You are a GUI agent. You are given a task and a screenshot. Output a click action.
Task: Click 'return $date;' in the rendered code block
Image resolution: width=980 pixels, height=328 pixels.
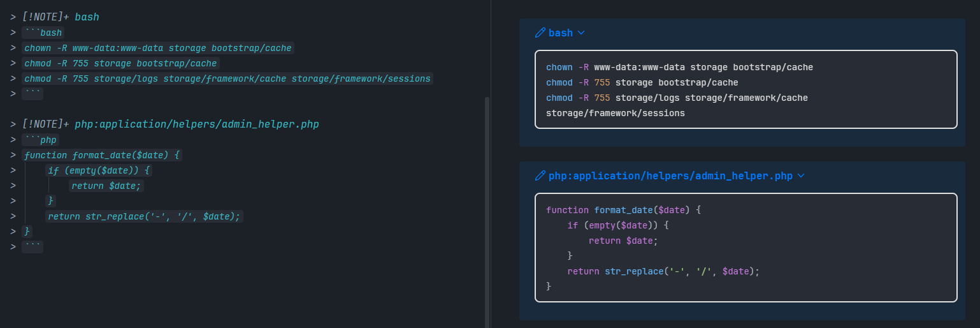coord(623,241)
